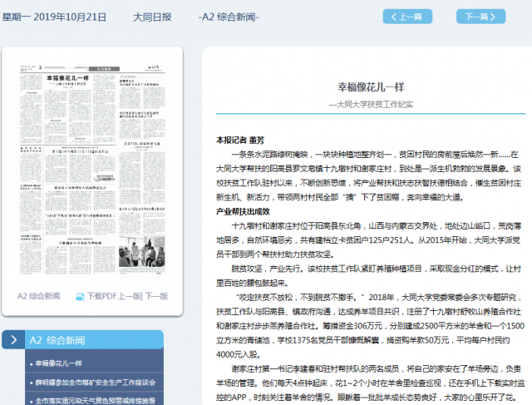This screenshot has width=532, height=405.
Task: Open article 薛明耀参加全市煤矿安全生产工作座谈会
Action: [94, 383]
